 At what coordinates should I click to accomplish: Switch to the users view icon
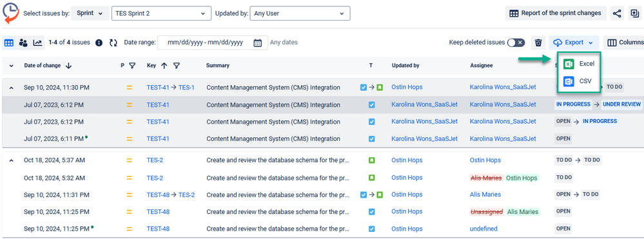click(x=23, y=43)
